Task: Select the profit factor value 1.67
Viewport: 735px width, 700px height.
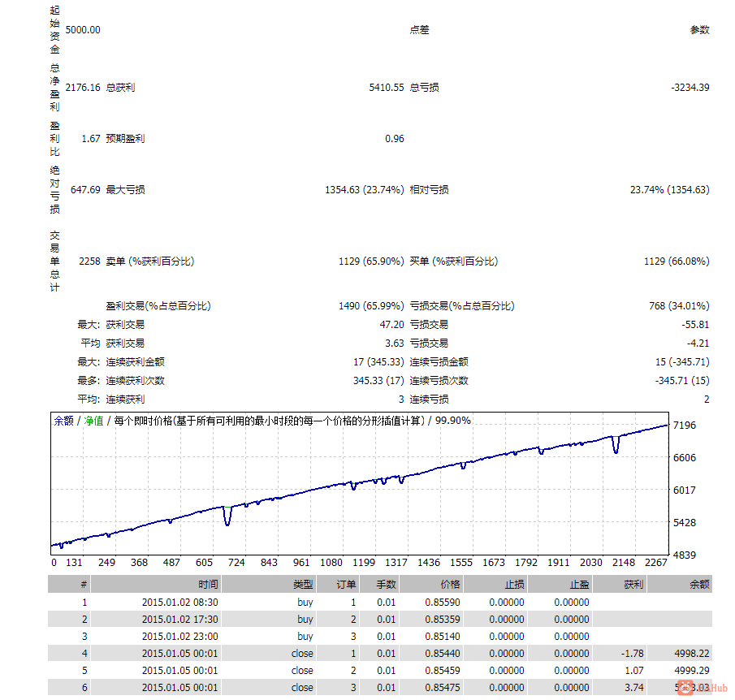Action: (91, 139)
